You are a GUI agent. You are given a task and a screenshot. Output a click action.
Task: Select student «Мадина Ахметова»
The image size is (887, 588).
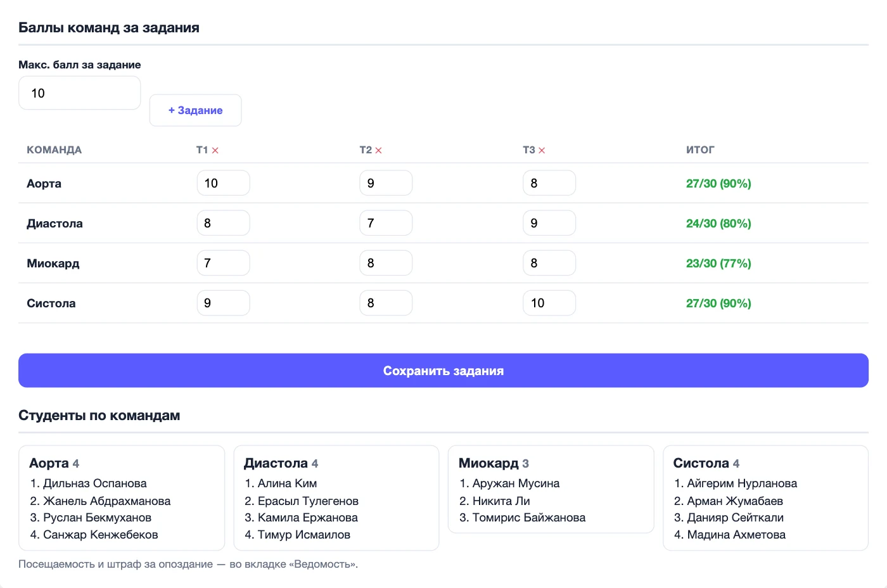737,535
